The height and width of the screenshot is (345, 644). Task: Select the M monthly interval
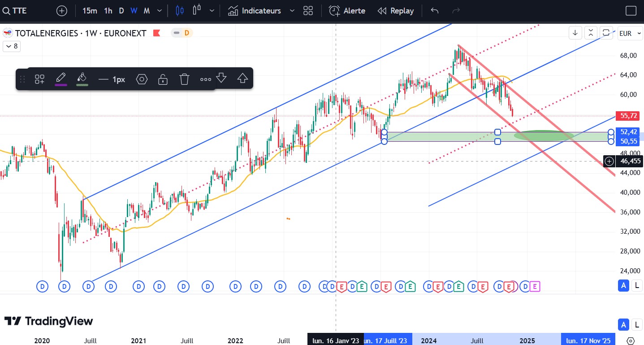[147, 11]
